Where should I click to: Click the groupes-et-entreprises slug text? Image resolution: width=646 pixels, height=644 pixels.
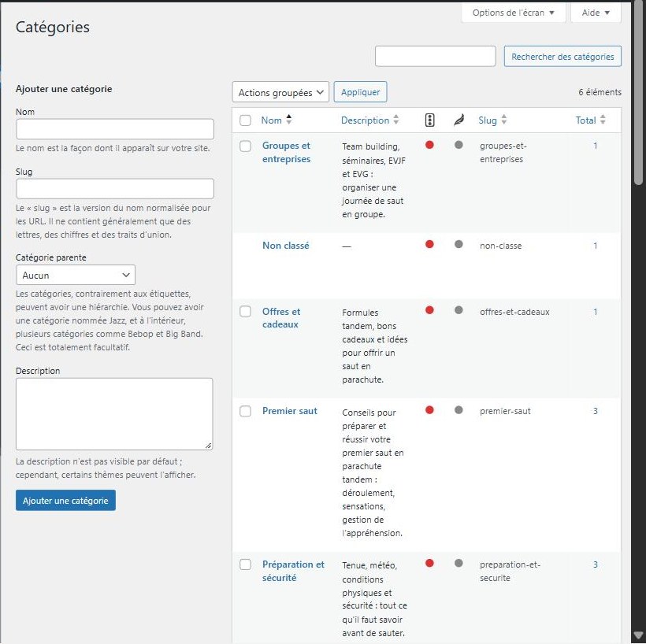[x=503, y=153]
